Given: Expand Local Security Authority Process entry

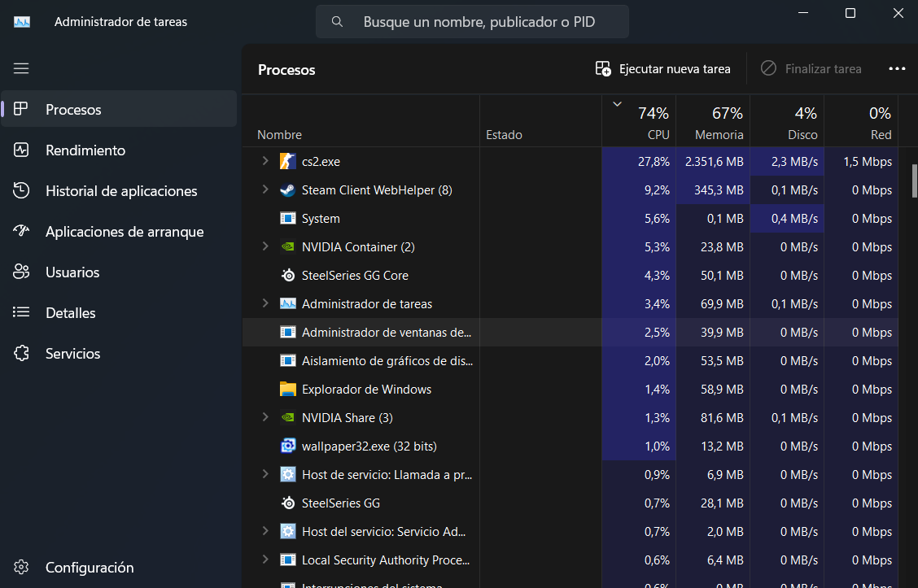Looking at the screenshot, I should click(265, 560).
